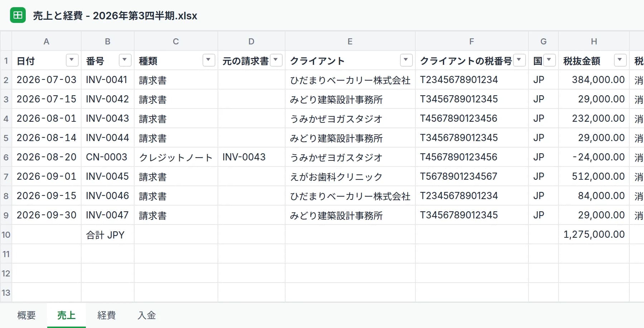Click the green spreadsheet file icon
This screenshot has height=328, width=644.
(x=18, y=15)
